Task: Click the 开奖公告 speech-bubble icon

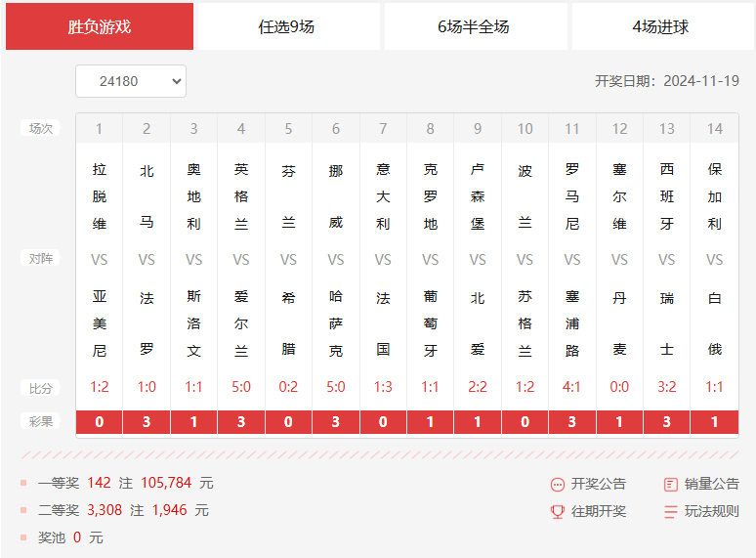Action: click(558, 484)
